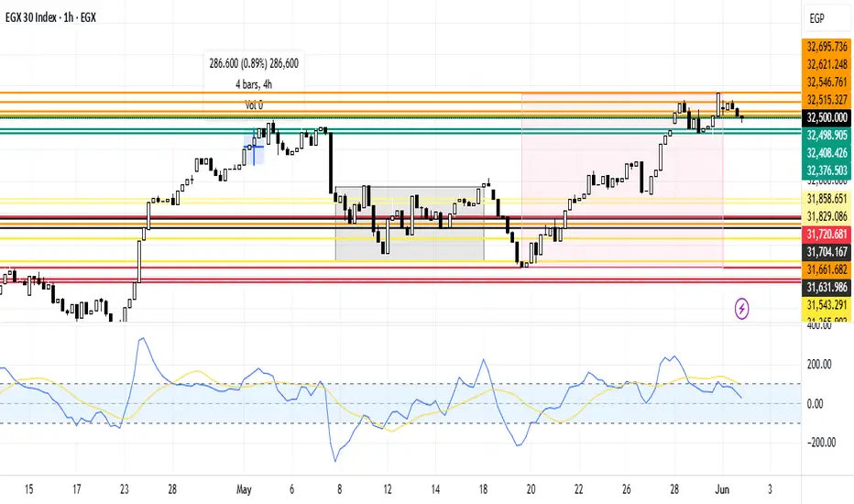Click the blue measurement box on the chart

coord(254,148)
